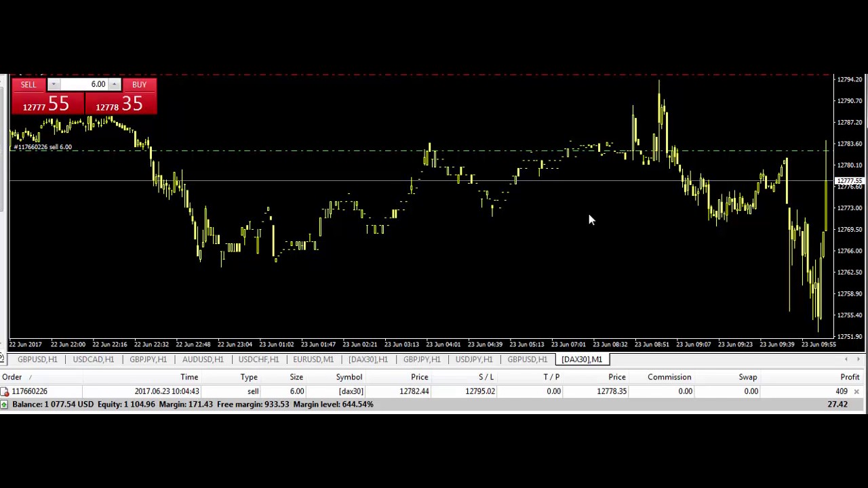Open the second GBPJPY,H1 tab before USDJPY
Viewport: 868px width, 488px height.
click(x=422, y=359)
